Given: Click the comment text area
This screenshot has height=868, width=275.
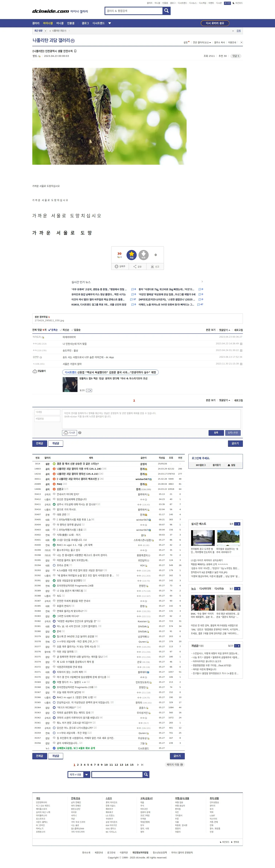Looking at the screenshot, I should coord(151,419).
